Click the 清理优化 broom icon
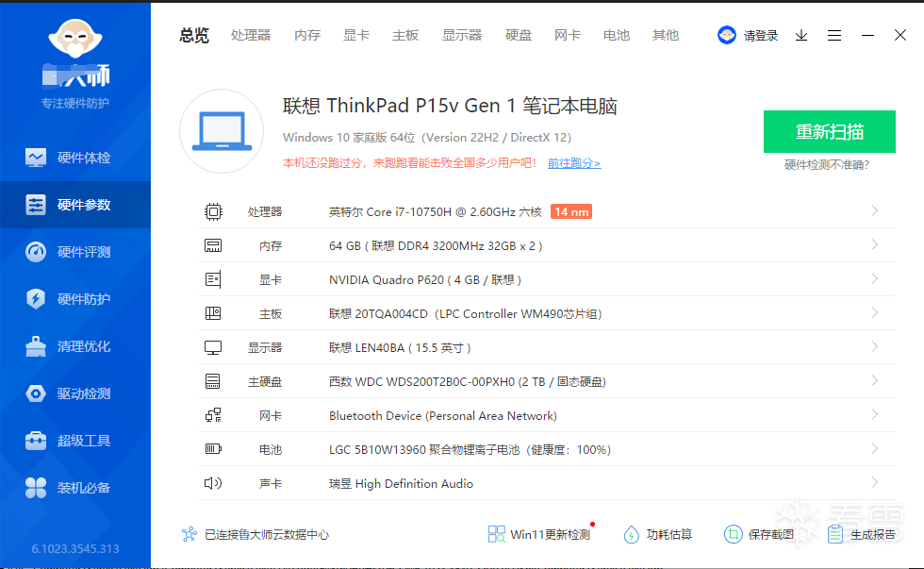The height and width of the screenshot is (569, 924). coord(36,346)
